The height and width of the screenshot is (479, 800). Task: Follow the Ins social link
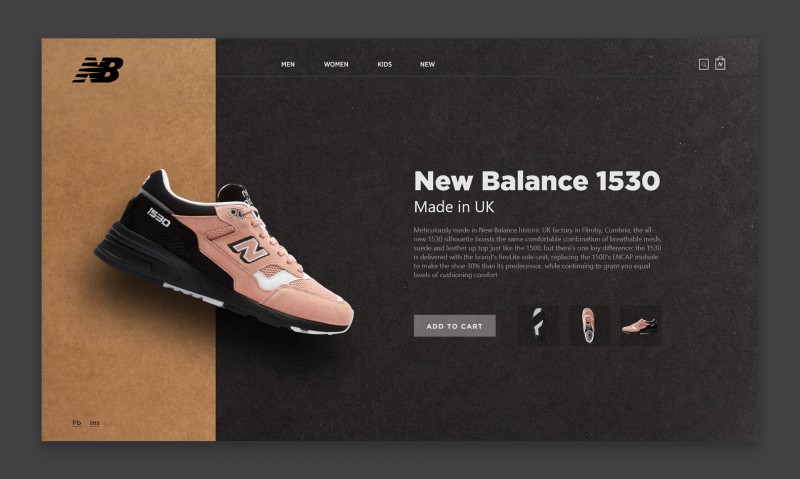95,423
